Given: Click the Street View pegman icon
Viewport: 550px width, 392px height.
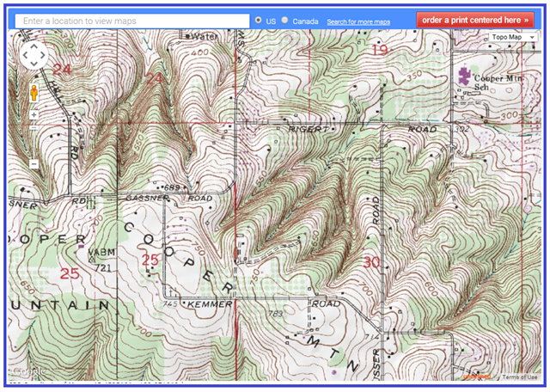Looking at the screenshot, I should click(34, 93).
